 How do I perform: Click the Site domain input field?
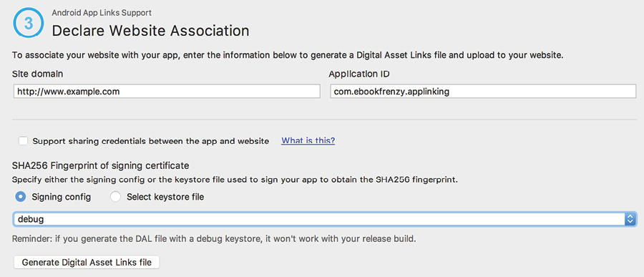(167, 91)
